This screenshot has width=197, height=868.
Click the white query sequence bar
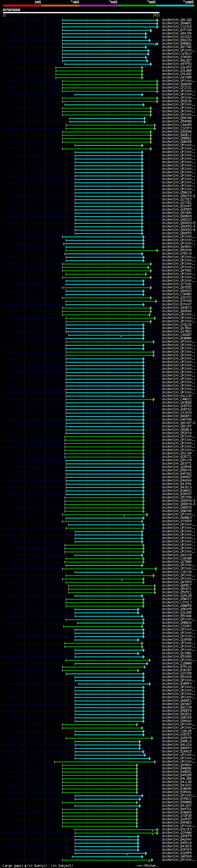point(81,12)
